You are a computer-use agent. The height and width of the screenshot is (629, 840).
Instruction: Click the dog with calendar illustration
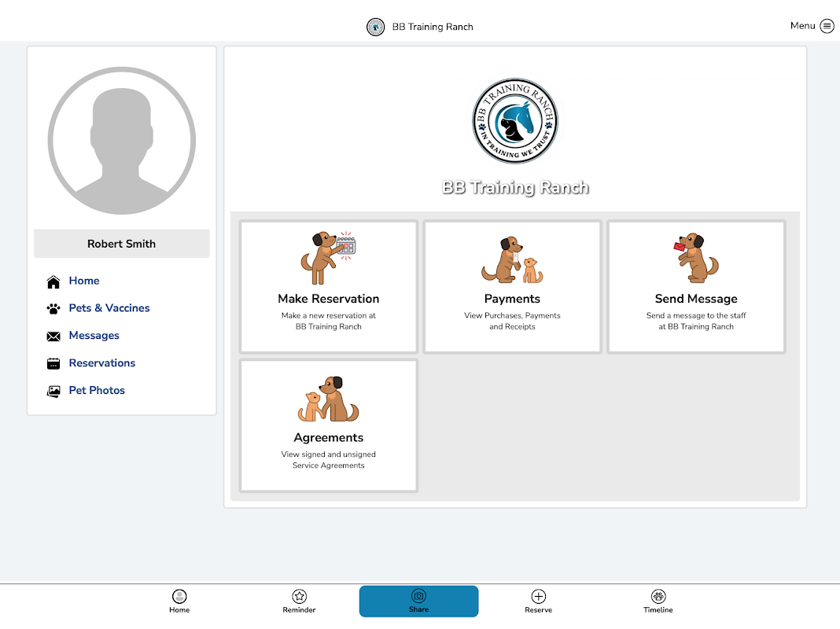point(329,258)
